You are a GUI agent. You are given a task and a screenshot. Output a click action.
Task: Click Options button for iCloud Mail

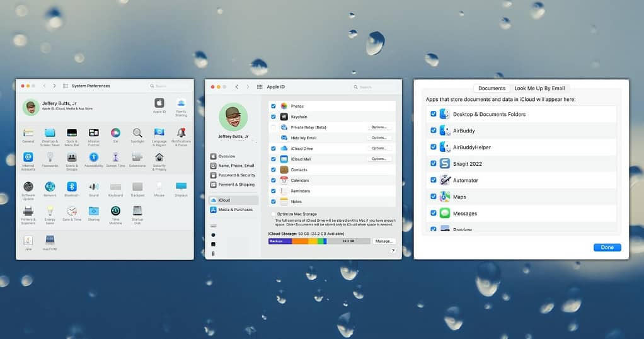coord(379,159)
